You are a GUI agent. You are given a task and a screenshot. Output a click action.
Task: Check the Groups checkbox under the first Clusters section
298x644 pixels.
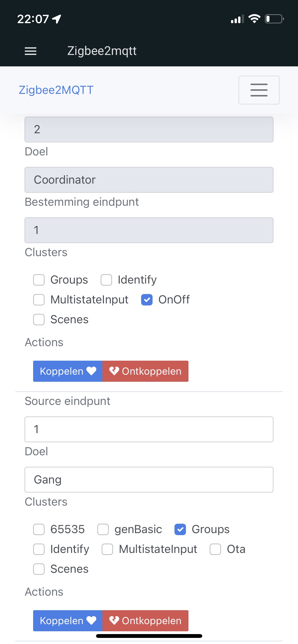[x=39, y=280]
